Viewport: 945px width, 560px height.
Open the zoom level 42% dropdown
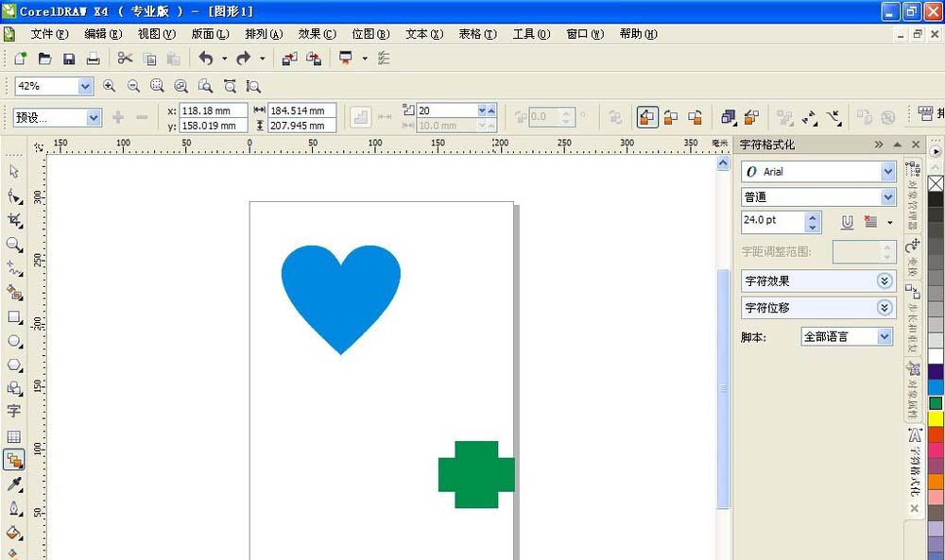[x=85, y=86]
